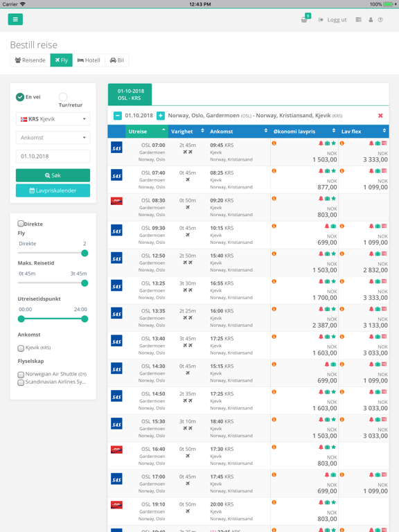Select 2 832,00 Lav flex for 12:50
This screenshot has height=532, width=399.
(x=375, y=270)
